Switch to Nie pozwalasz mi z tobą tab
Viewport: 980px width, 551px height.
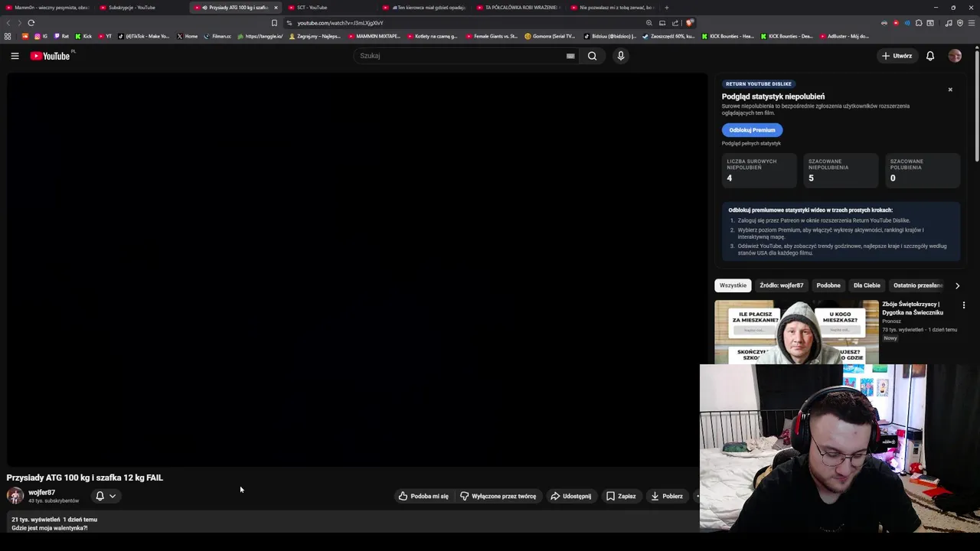pos(612,8)
